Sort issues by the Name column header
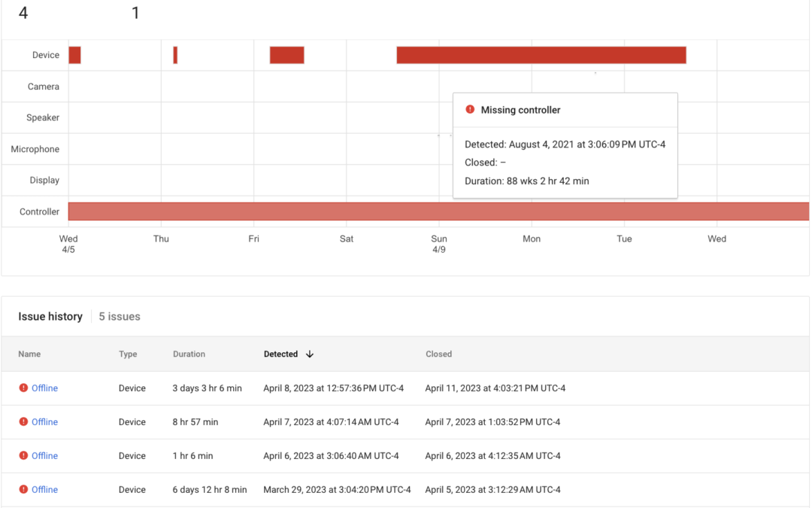Viewport: 812px width, 508px height. (29, 354)
